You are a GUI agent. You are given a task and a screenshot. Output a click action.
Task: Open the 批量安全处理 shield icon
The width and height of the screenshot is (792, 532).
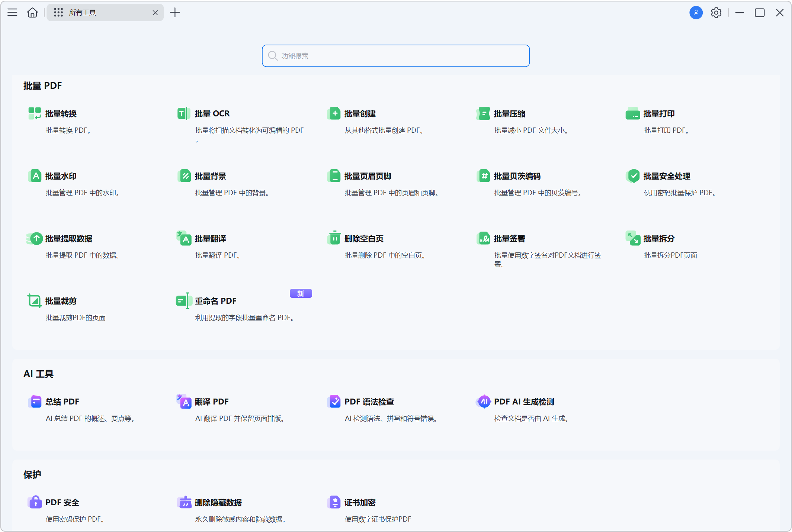(632, 176)
